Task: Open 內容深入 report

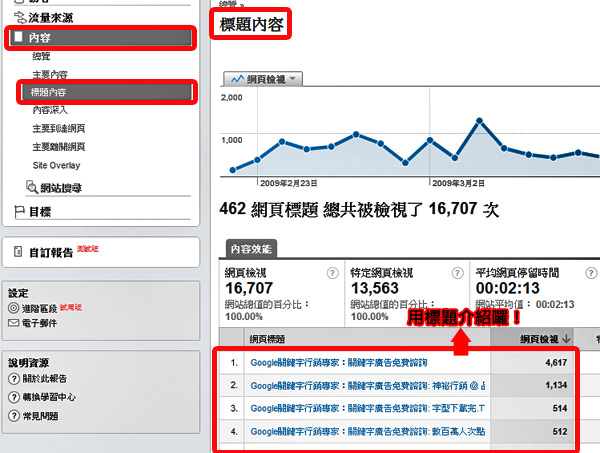Action: tap(50, 110)
